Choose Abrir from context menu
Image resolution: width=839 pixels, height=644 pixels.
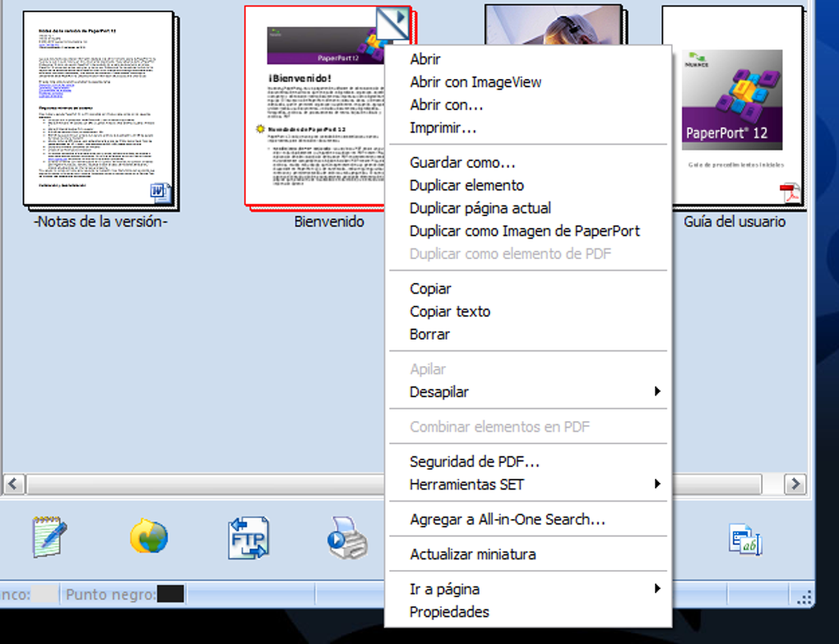click(528, 59)
